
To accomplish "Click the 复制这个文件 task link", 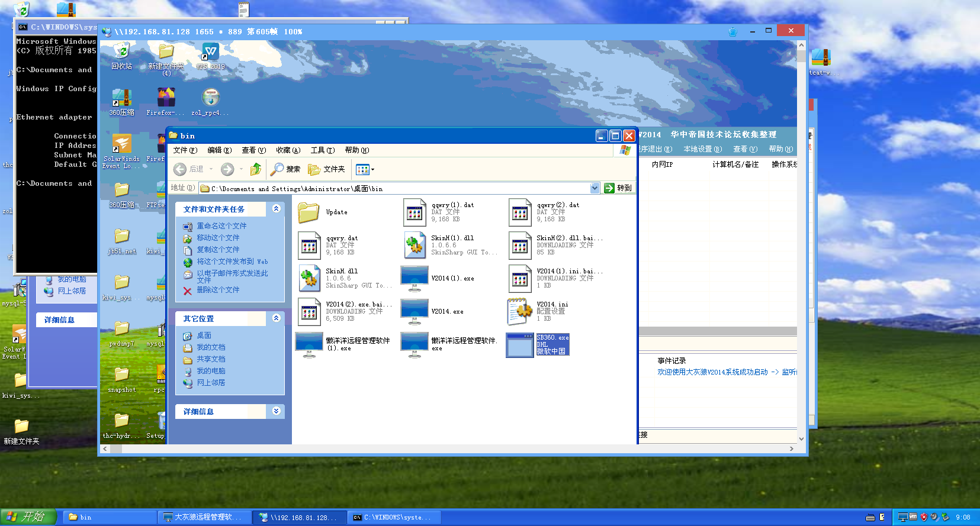I will [x=218, y=250].
